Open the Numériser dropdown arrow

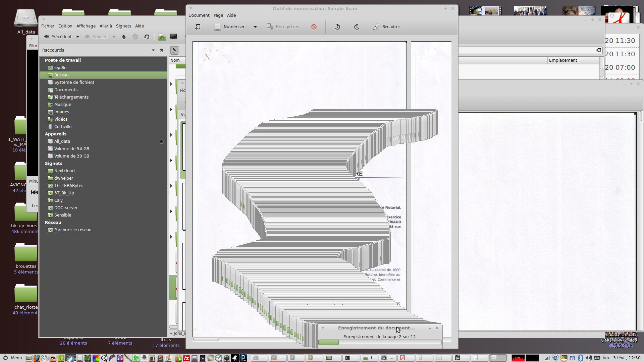tap(255, 27)
